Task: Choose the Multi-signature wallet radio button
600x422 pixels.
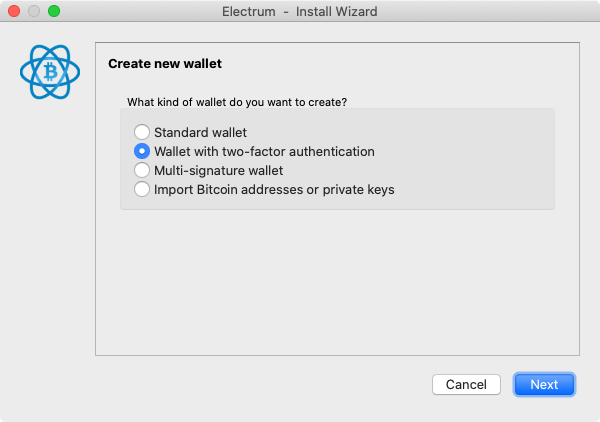Action: tap(142, 170)
